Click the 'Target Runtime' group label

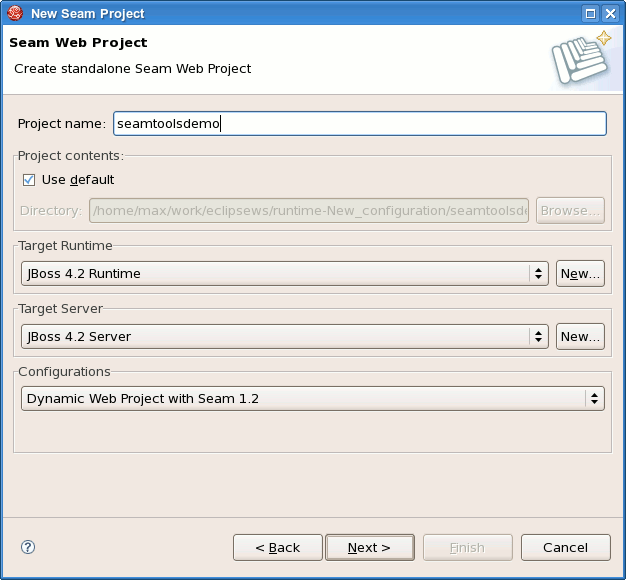point(65,245)
